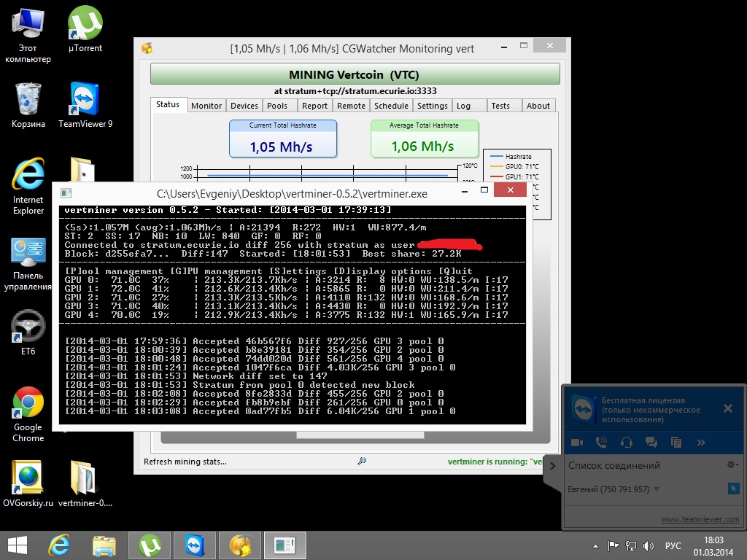Open File Explorer from the taskbar

pyautogui.click(x=104, y=545)
